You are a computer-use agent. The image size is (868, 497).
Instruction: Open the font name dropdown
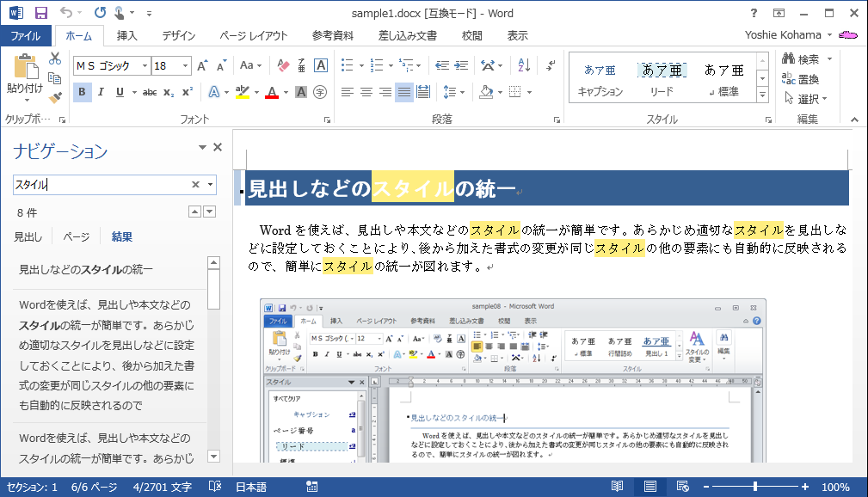pyautogui.click(x=145, y=66)
